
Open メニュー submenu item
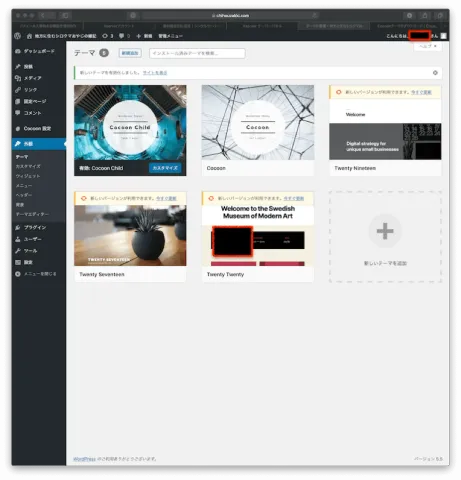(x=24, y=186)
